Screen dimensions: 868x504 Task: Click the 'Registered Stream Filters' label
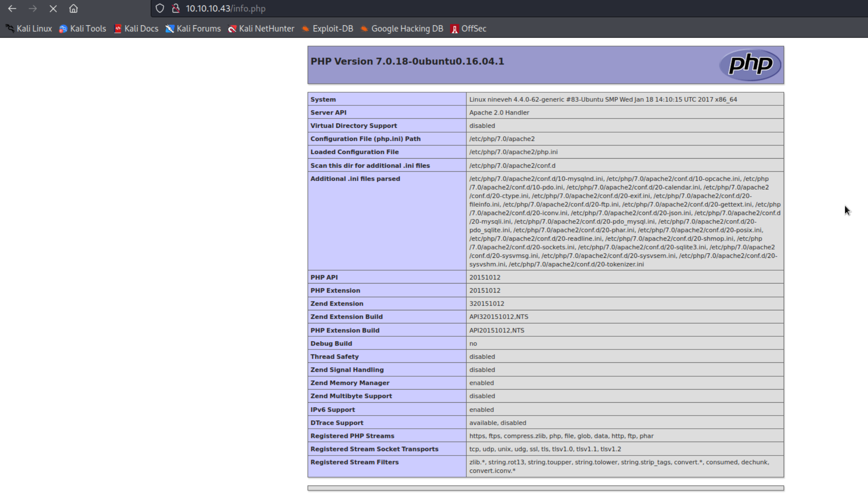354,462
